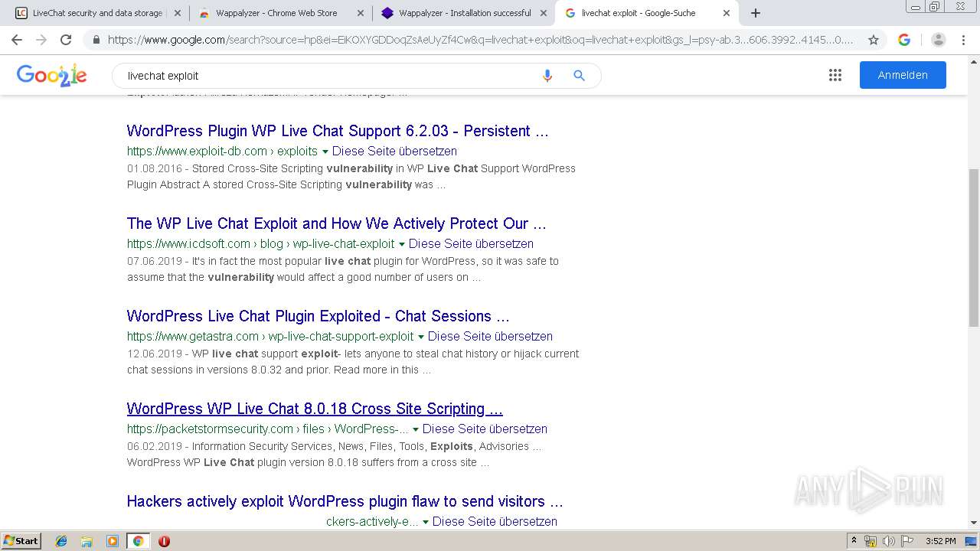Expand dropdown arrow next to packetstormsecurity.com URL
The image size is (980, 551).
[x=416, y=429]
